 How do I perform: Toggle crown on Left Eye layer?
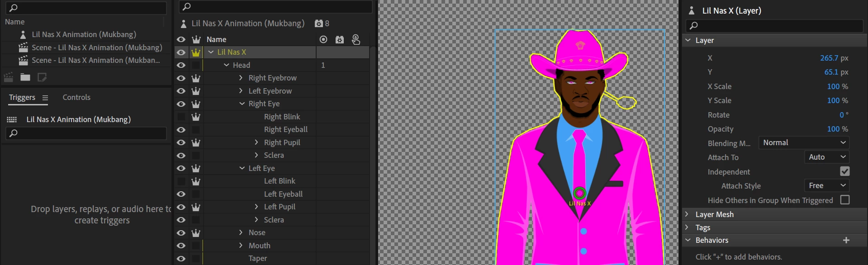point(196,168)
